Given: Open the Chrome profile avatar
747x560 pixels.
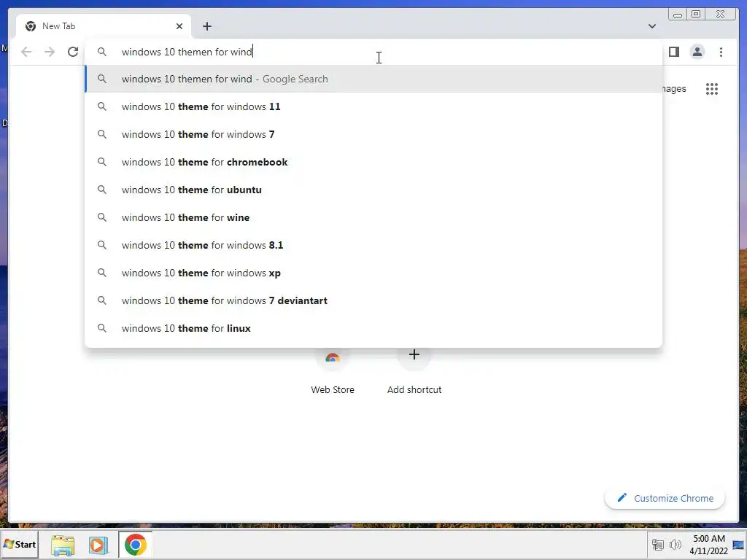Looking at the screenshot, I should click(x=697, y=52).
